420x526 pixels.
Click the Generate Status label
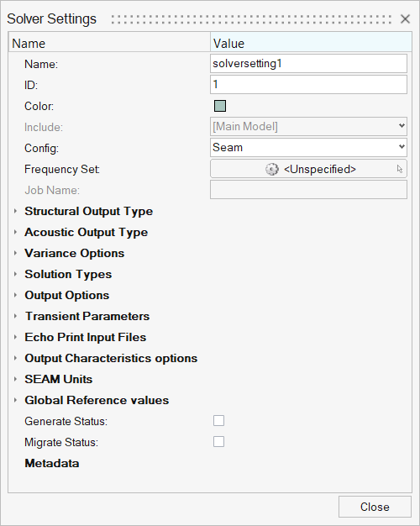[x=66, y=421]
